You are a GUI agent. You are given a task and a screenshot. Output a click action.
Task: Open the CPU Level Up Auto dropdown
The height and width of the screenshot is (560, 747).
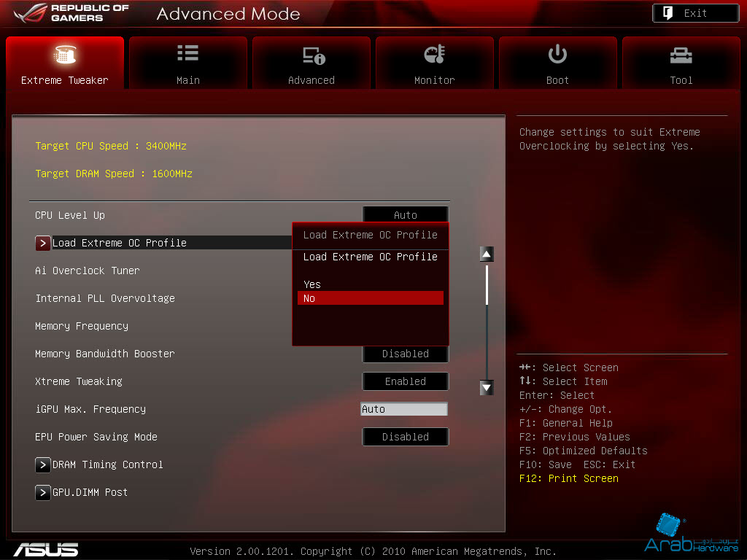coord(406,215)
